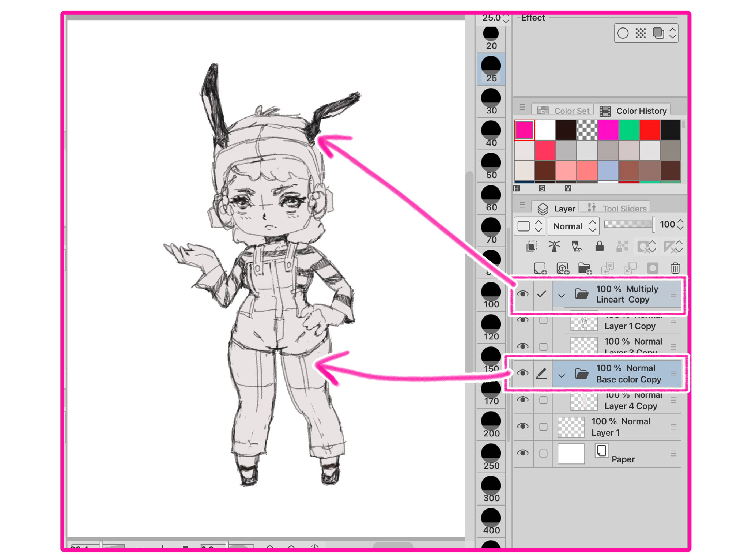This screenshot has width=747, height=560.
Task: Collapse the Lineart Copy folder chevron
Action: 561,295
